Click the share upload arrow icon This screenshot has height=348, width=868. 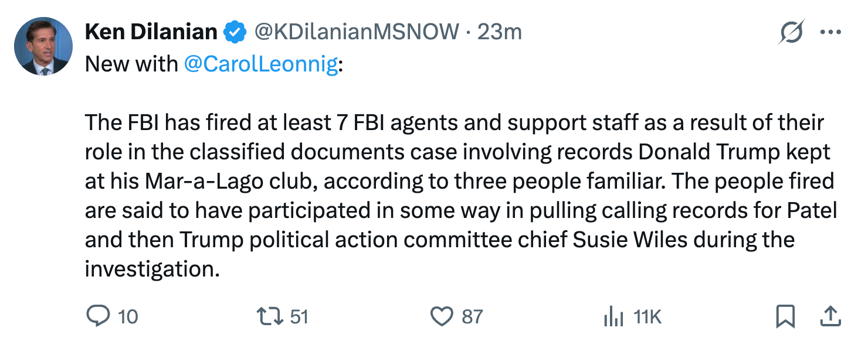[829, 316]
